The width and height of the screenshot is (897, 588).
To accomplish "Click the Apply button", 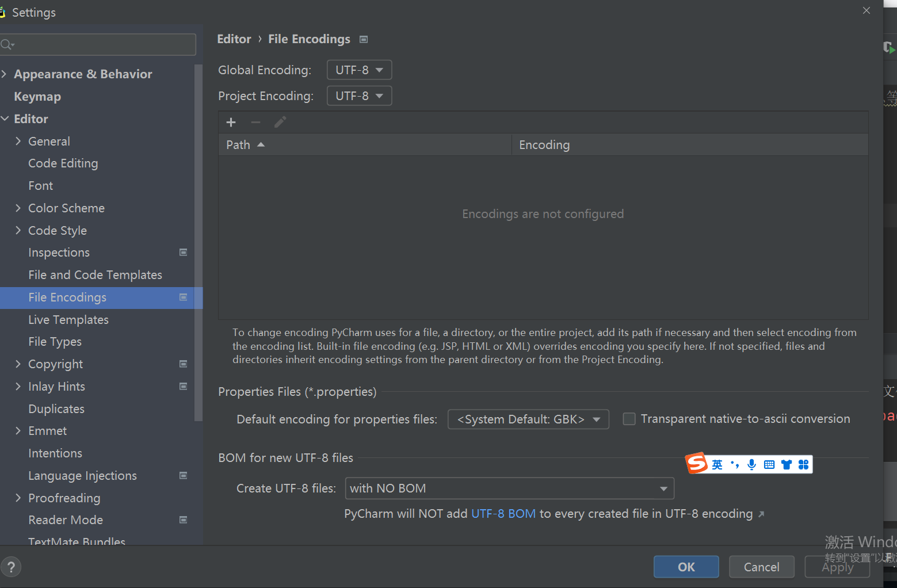I will point(837,567).
